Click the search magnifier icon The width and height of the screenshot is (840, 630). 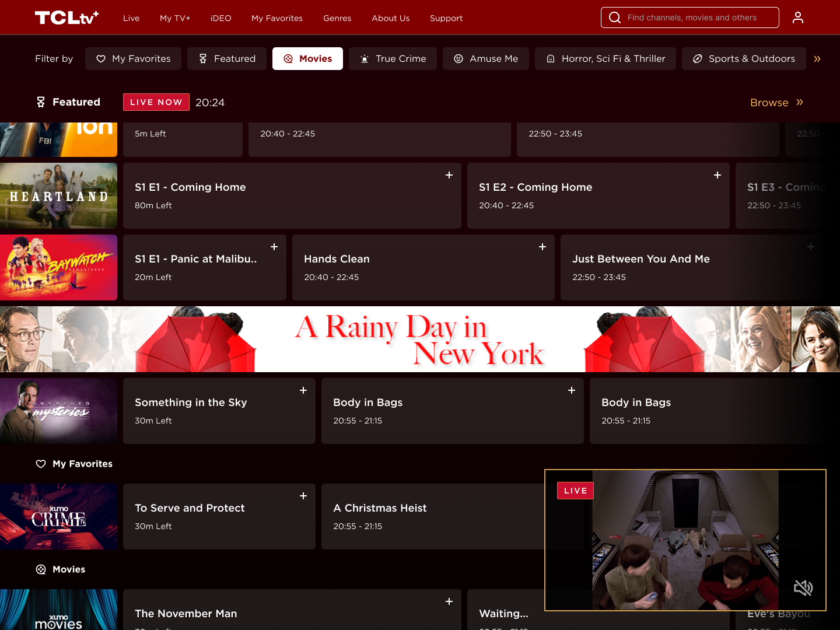(615, 17)
